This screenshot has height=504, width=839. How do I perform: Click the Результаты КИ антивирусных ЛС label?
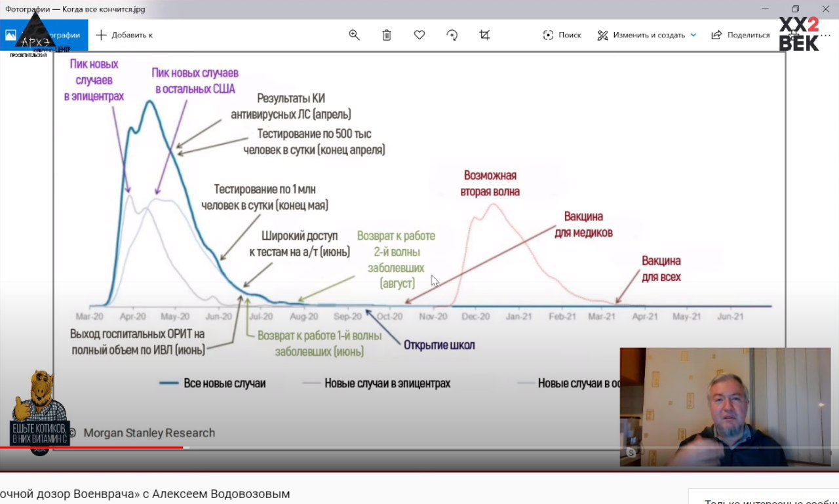[x=291, y=107]
